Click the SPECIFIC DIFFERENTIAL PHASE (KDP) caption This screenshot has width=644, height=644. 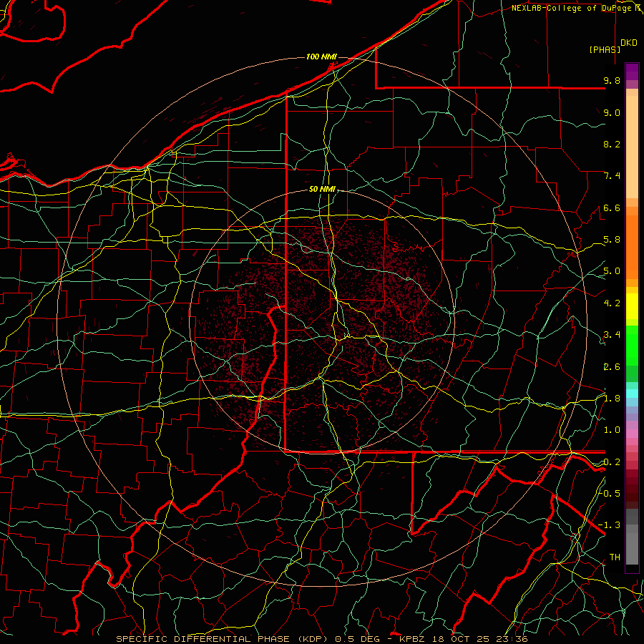pyautogui.click(x=224, y=639)
